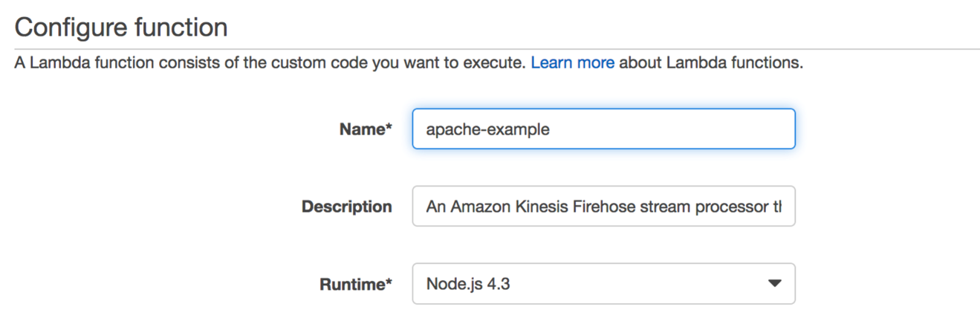Click the words 'about Lambda functions'

710,63
